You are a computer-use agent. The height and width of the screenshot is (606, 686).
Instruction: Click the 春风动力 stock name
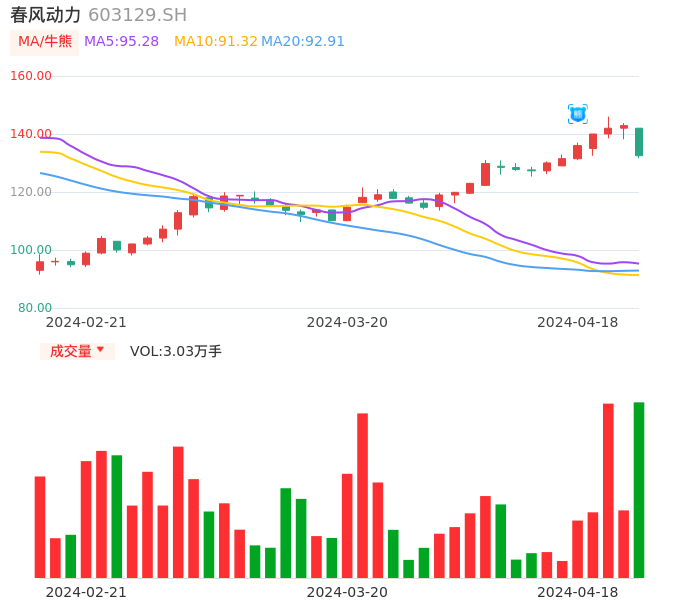[46, 15]
